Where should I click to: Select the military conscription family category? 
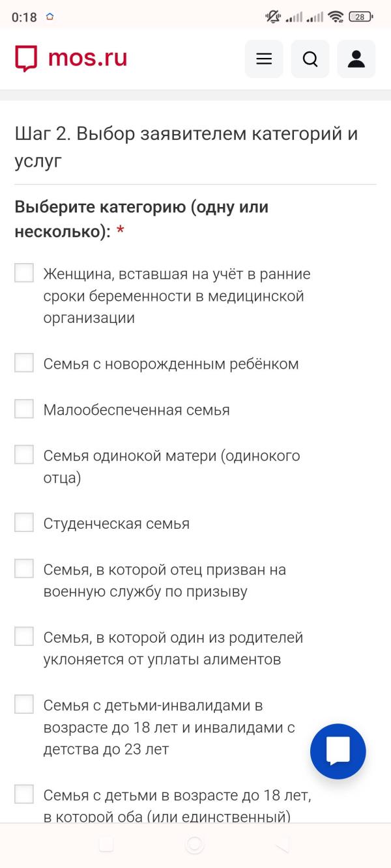pyautogui.click(x=23, y=568)
